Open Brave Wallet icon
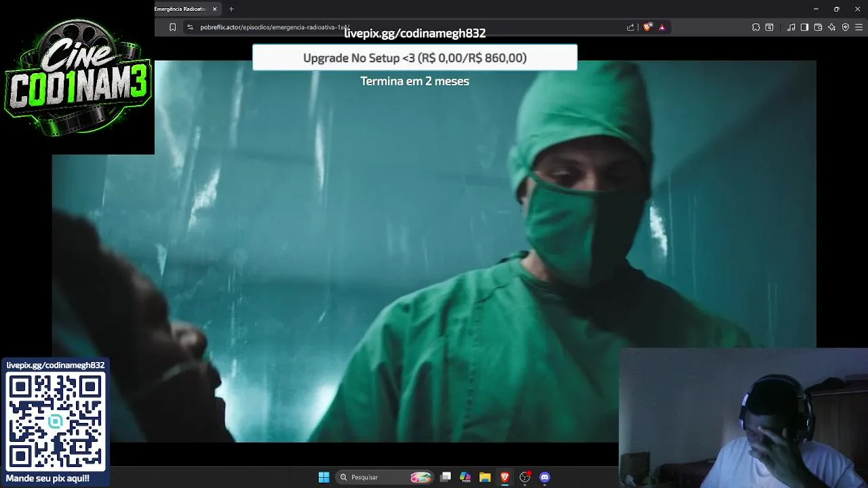 pos(818,27)
